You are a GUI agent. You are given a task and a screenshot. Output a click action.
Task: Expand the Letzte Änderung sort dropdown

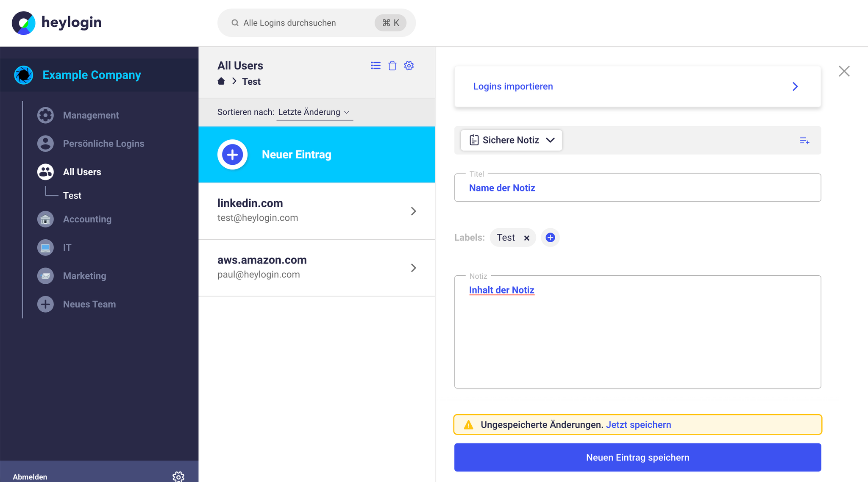tap(314, 112)
